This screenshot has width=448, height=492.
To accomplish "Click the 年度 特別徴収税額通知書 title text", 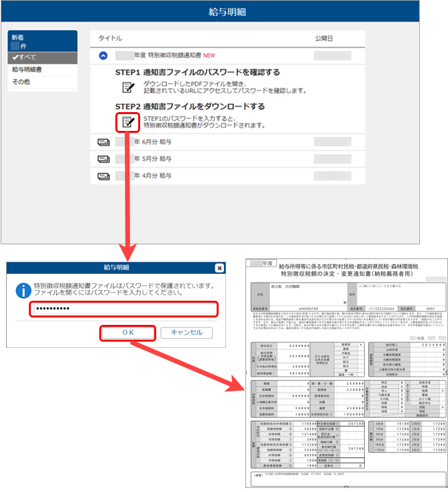I will [168, 56].
